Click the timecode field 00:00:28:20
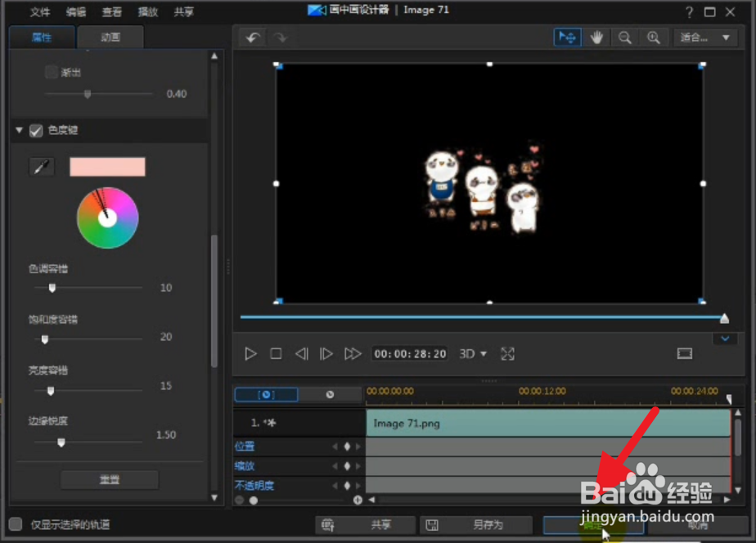Screen dimensions: 756x543 [x=410, y=353]
